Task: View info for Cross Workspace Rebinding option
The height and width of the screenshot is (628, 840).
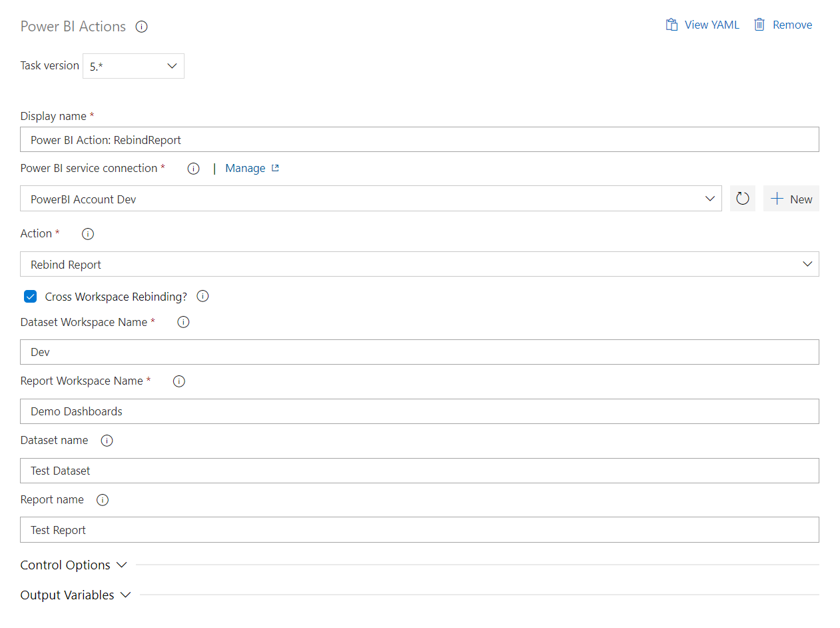Action: click(203, 296)
